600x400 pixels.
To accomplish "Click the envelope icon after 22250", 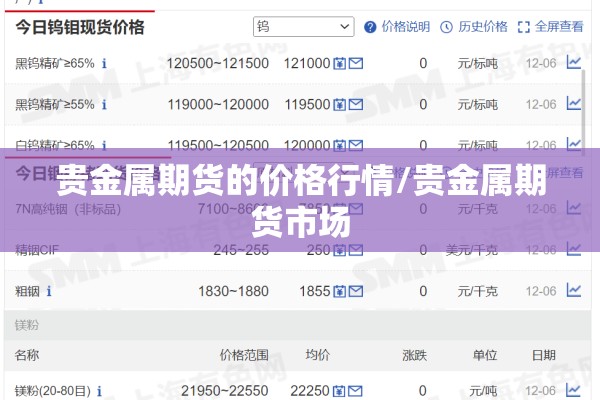I will point(355,391).
